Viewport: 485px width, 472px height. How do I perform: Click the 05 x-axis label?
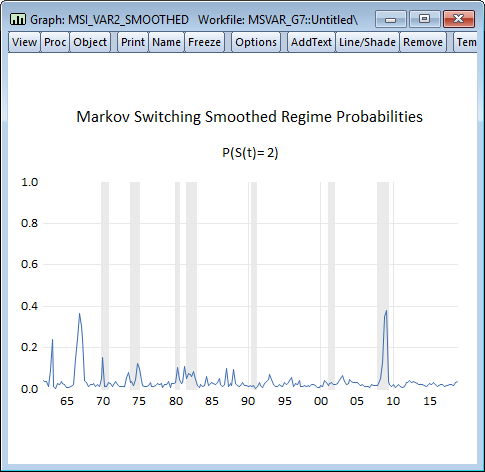[357, 401]
